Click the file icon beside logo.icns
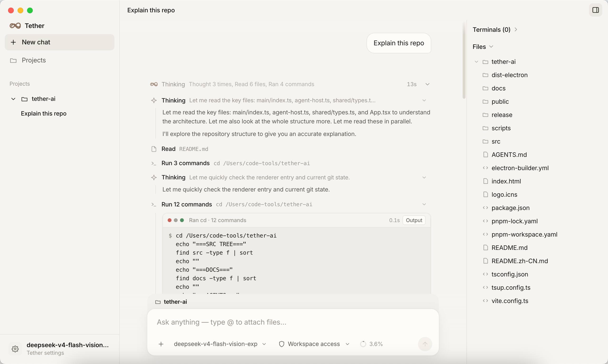Screen dimensions: 608x364 [485, 195]
